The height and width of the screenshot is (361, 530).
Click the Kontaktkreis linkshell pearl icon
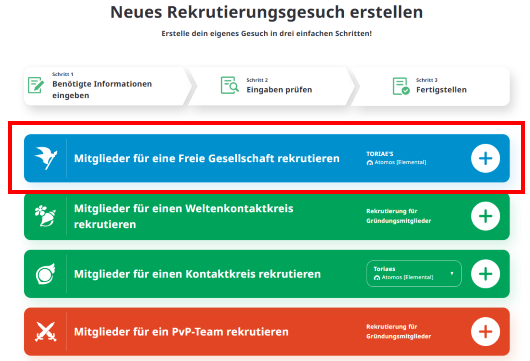click(x=45, y=274)
